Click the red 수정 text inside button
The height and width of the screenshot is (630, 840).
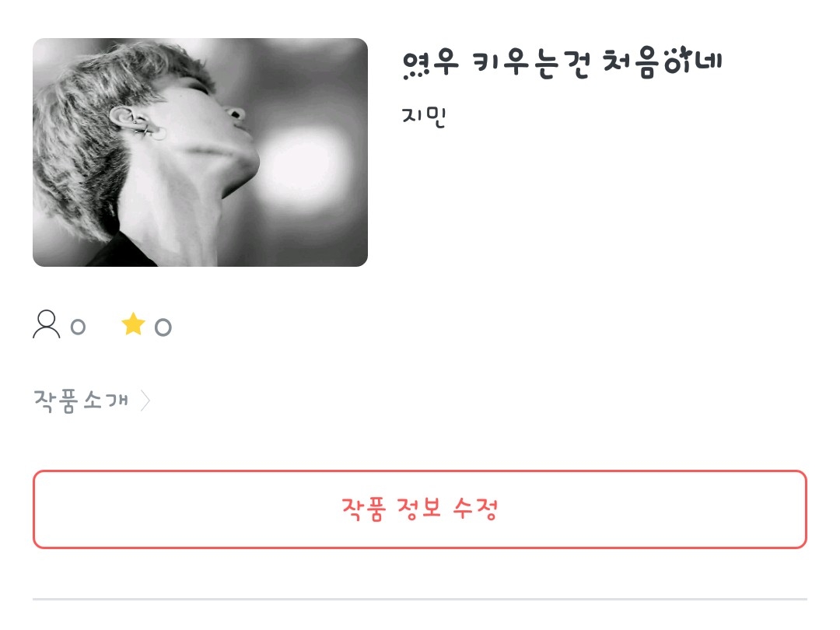475,509
